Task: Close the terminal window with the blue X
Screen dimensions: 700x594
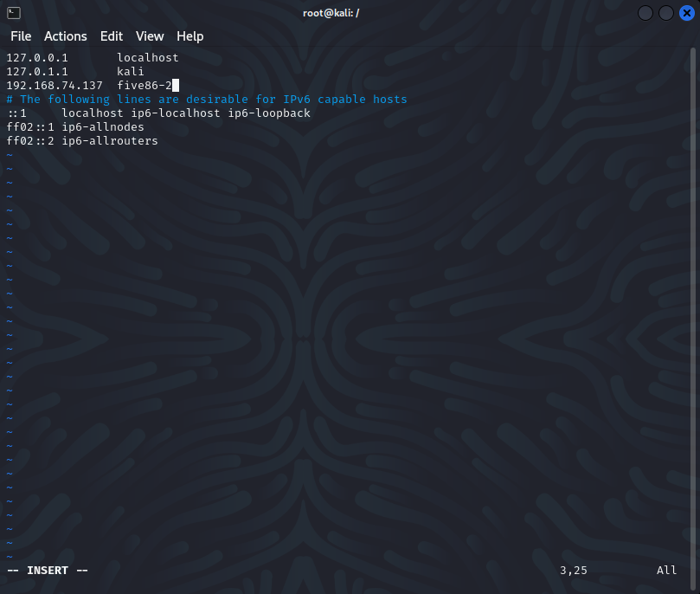Action: [687, 13]
